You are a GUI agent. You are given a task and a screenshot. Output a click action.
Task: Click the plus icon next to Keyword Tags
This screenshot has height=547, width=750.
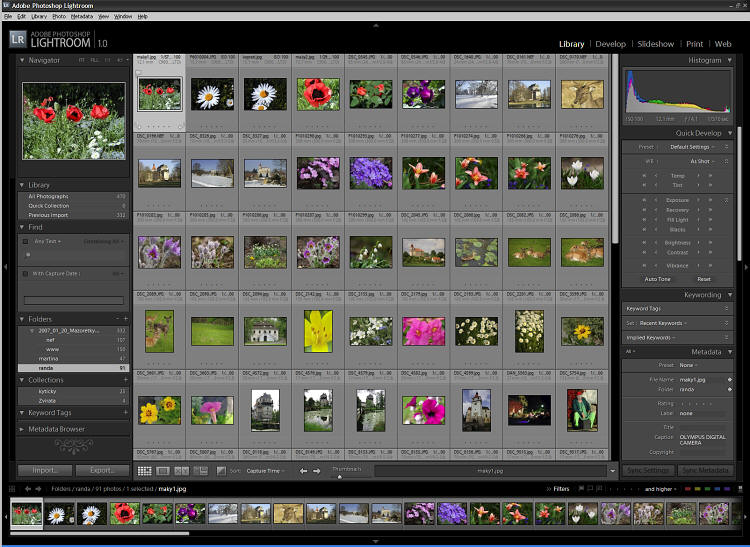[x=124, y=412]
